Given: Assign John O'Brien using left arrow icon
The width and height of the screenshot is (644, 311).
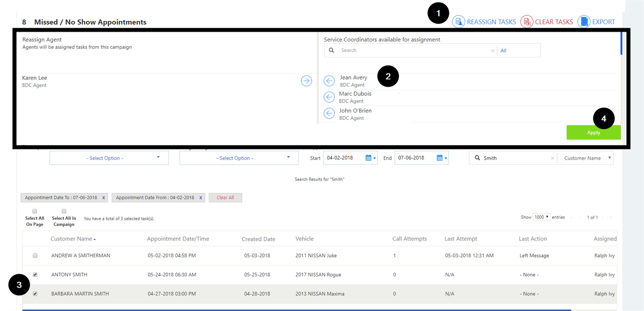Looking at the screenshot, I should (329, 113).
